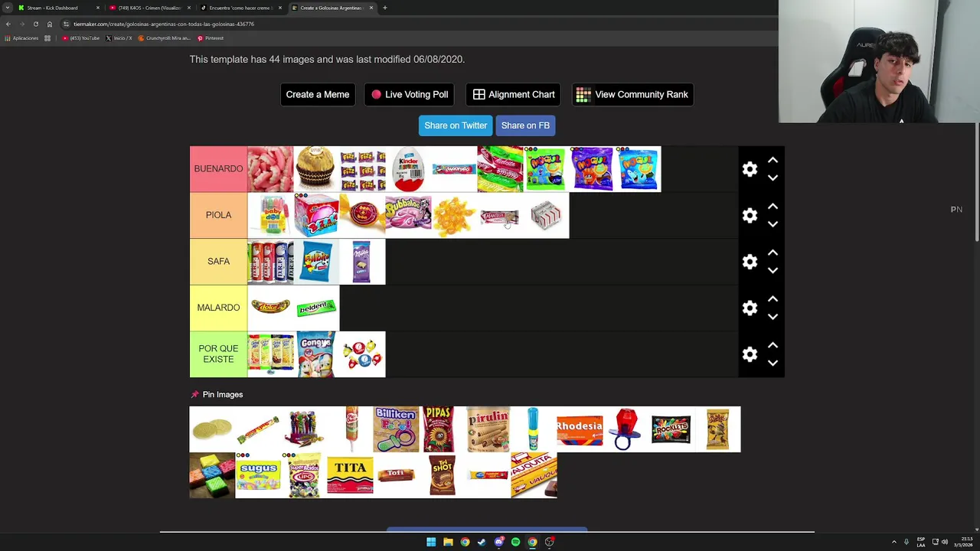Image resolution: width=980 pixels, height=551 pixels.
Task: Move PIOLA row down with arrow
Action: pyautogui.click(x=773, y=224)
